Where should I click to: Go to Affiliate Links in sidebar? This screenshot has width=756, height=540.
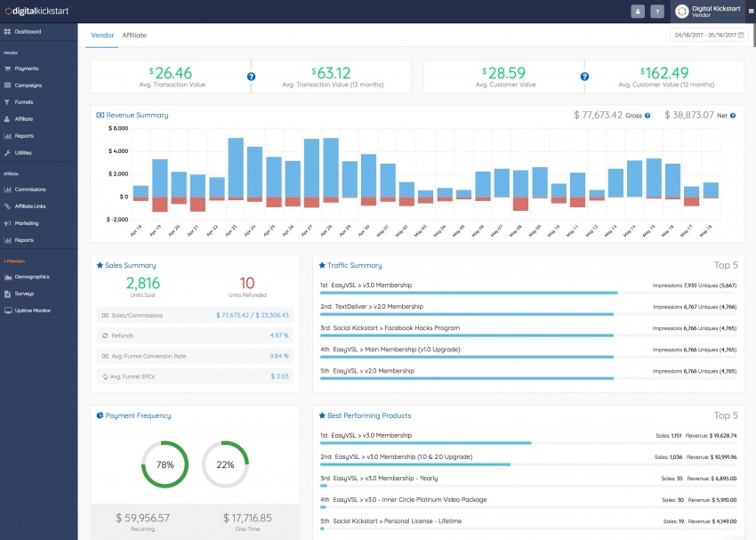pos(30,206)
